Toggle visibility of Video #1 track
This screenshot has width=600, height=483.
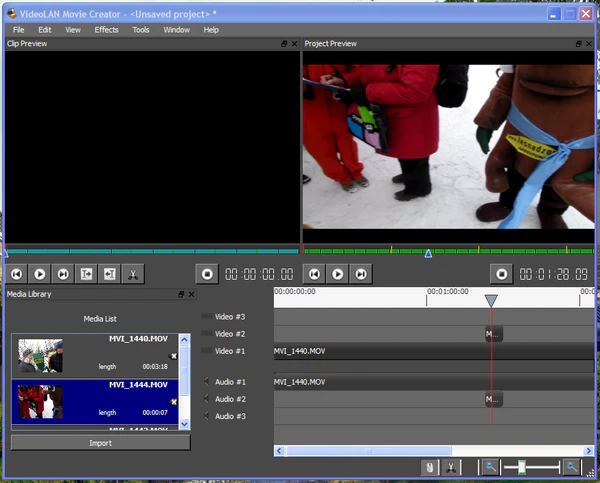[x=207, y=351]
